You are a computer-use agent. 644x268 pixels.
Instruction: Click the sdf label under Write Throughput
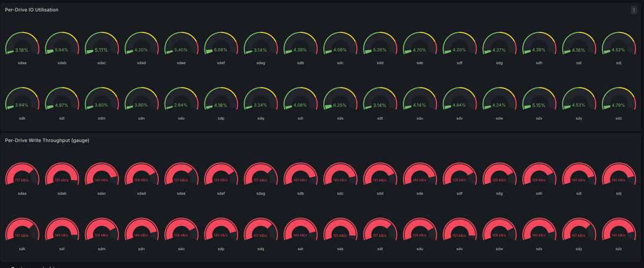point(460,194)
